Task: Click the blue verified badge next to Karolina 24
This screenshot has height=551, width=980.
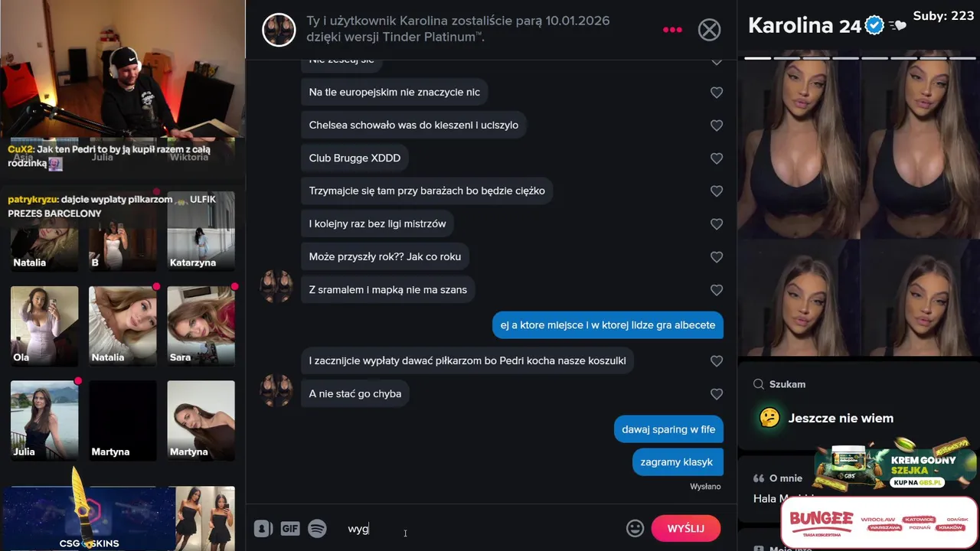Action: click(x=874, y=25)
